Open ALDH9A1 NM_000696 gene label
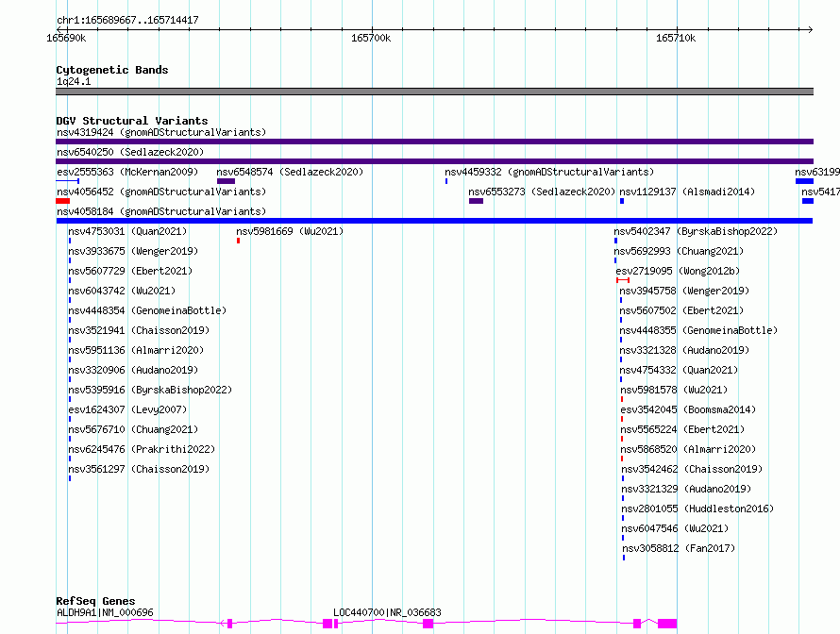This screenshot has width=840, height=634. [x=105, y=612]
